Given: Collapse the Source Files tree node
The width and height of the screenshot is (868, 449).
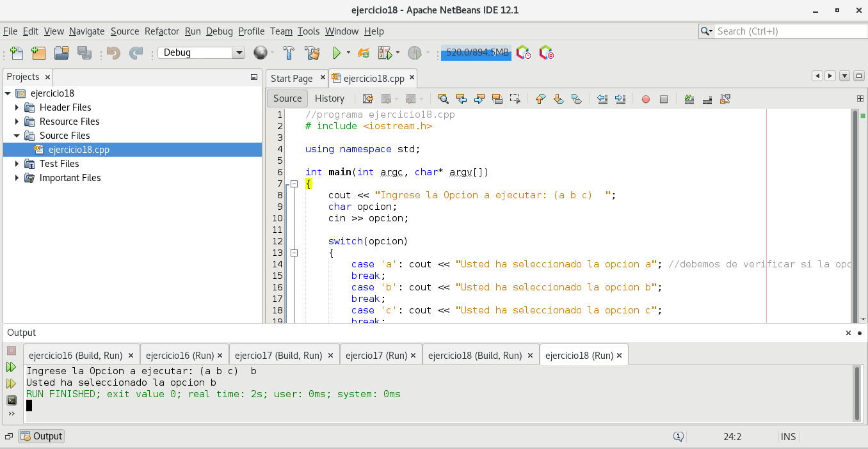Looking at the screenshot, I should coord(17,136).
